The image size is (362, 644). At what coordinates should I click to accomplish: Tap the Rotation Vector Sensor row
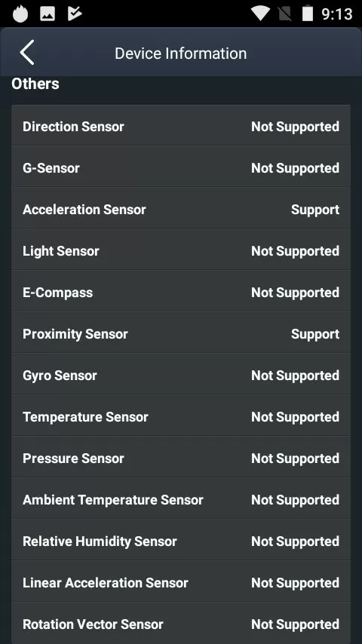tap(181, 623)
